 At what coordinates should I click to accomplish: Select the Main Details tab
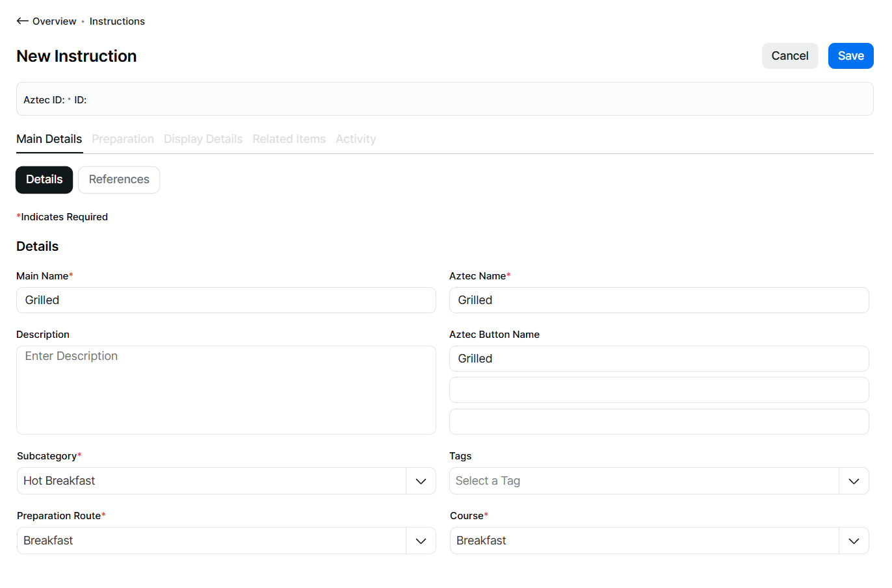(x=49, y=139)
